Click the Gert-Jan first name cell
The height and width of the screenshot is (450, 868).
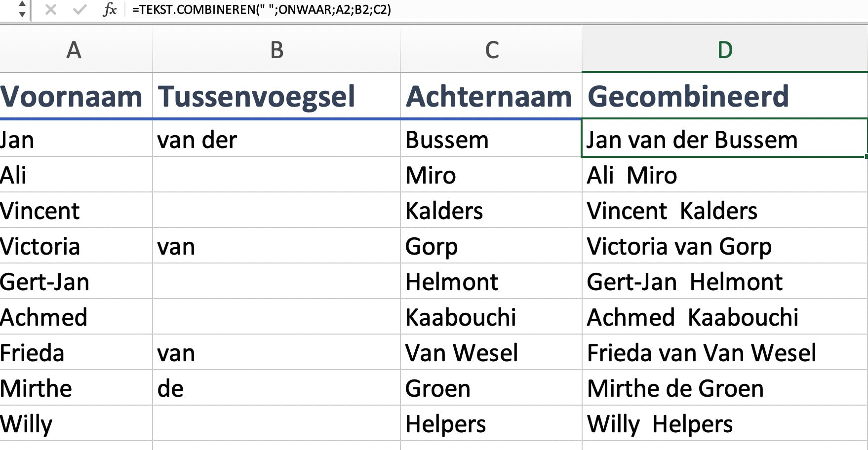point(45,282)
